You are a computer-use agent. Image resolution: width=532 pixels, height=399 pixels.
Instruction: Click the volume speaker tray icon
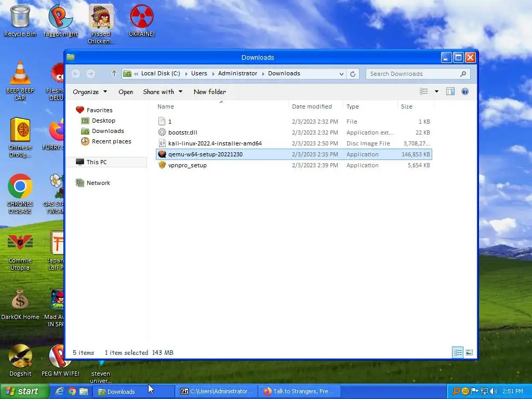coord(494,391)
